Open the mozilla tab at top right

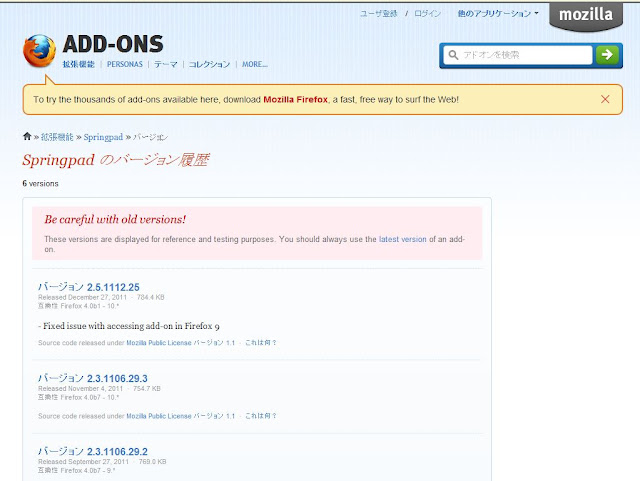586,16
